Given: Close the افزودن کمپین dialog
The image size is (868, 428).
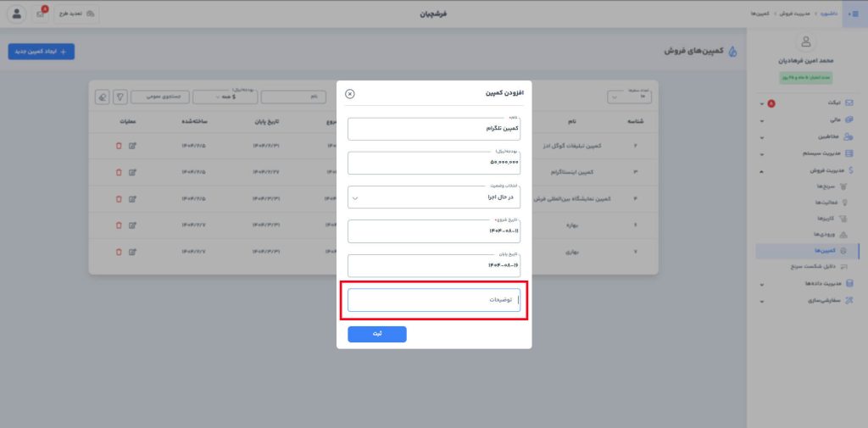Looking at the screenshot, I should (x=350, y=94).
